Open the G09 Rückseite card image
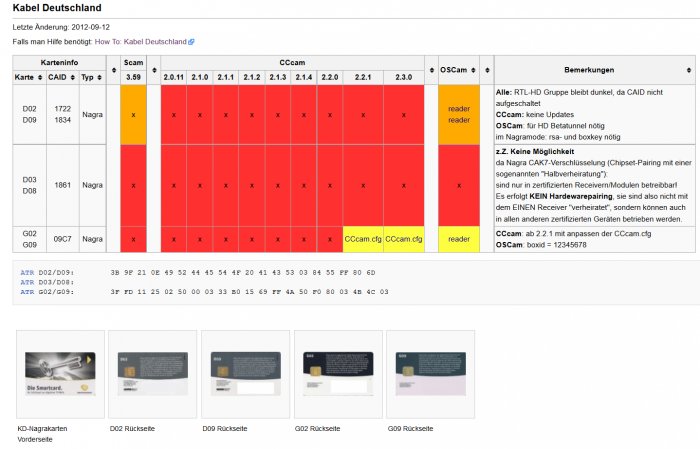Screen dimensions: 700x449 pyautogui.click(x=430, y=374)
